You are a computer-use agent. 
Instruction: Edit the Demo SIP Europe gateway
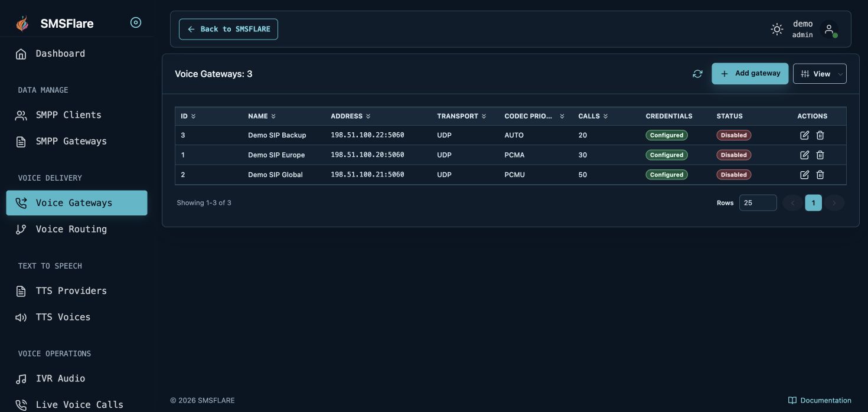[804, 155]
